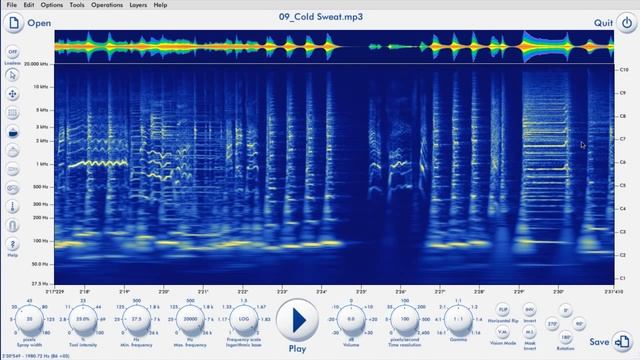Set rotation to 270°
Viewport: 640px width, 360px height.
click(x=552, y=324)
